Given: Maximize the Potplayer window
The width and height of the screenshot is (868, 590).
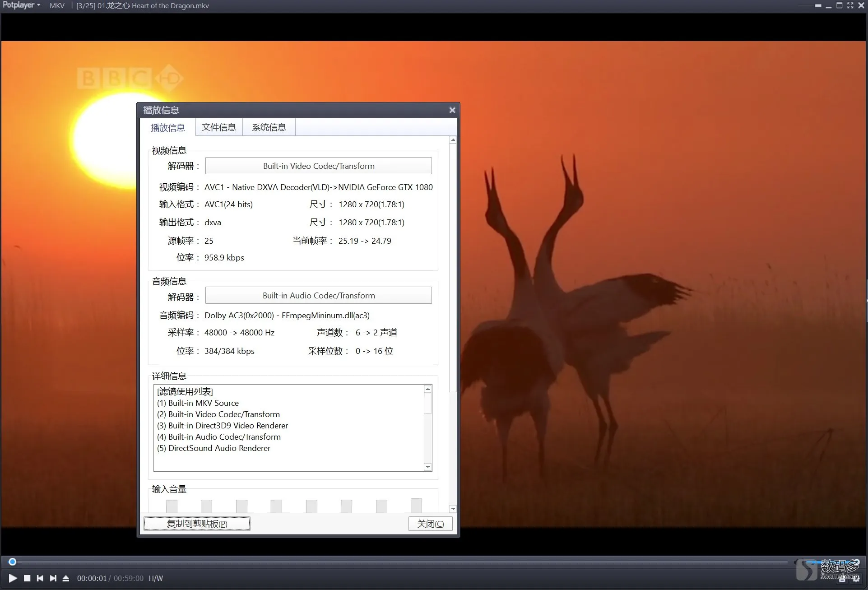Looking at the screenshot, I should click(x=840, y=5).
